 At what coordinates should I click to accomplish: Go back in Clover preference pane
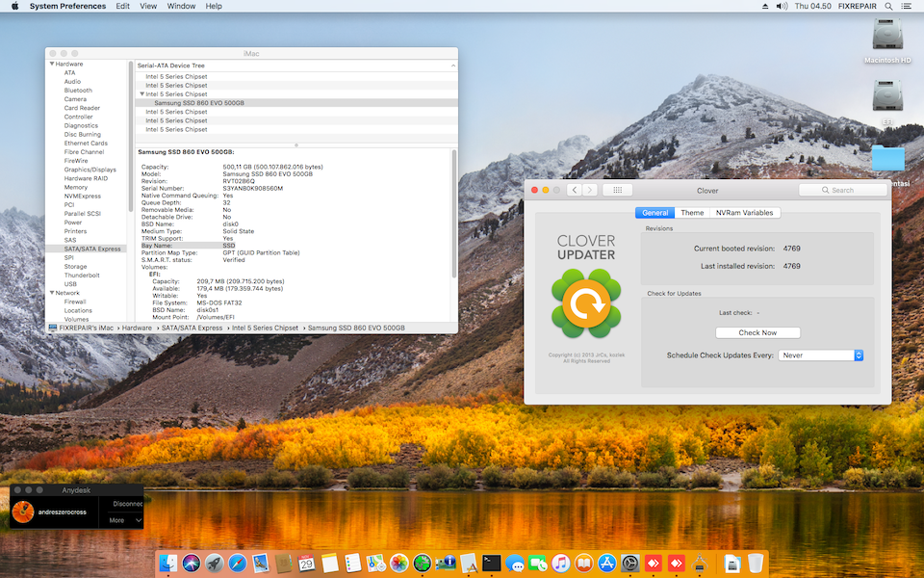574,190
